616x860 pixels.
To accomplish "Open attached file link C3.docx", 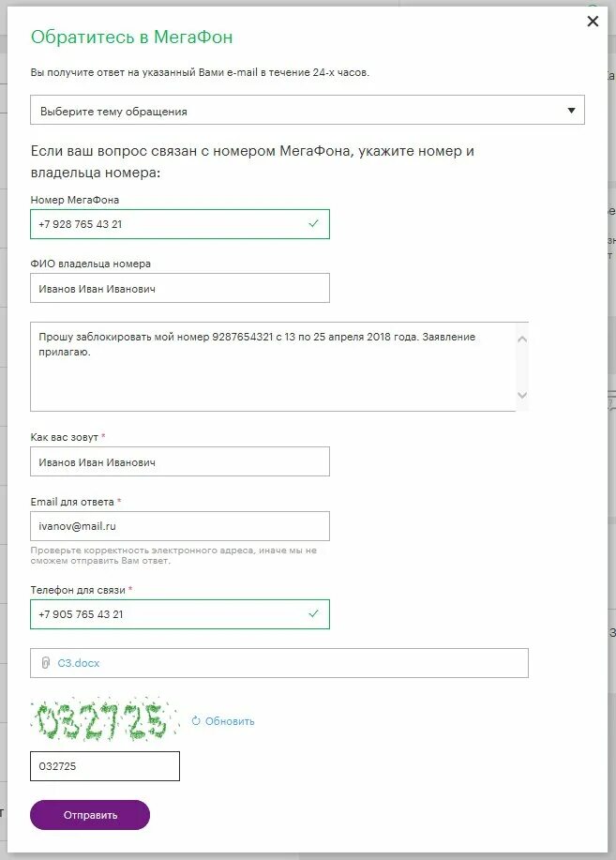I will point(79,663).
